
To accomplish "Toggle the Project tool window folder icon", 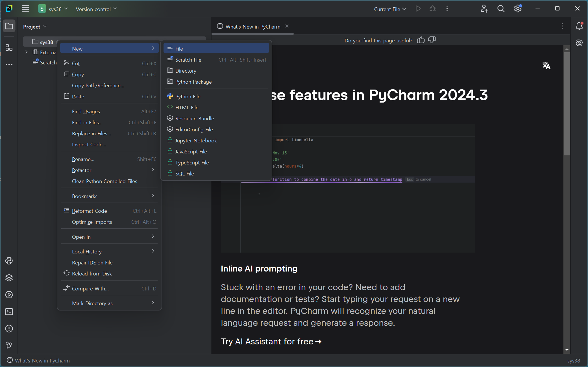I will click(x=9, y=26).
